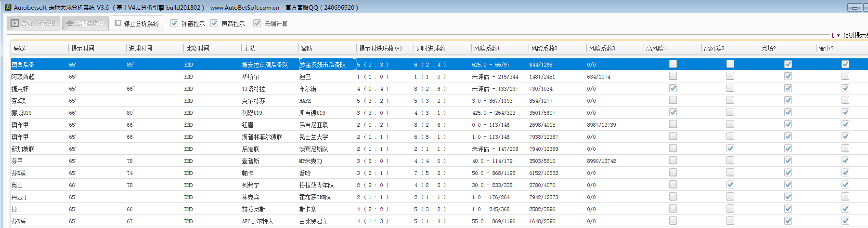This screenshot has width=868, height=228.
Task: Toggle 完场? checkbox in the 丹麦丁 row
Action: click(788, 197)
